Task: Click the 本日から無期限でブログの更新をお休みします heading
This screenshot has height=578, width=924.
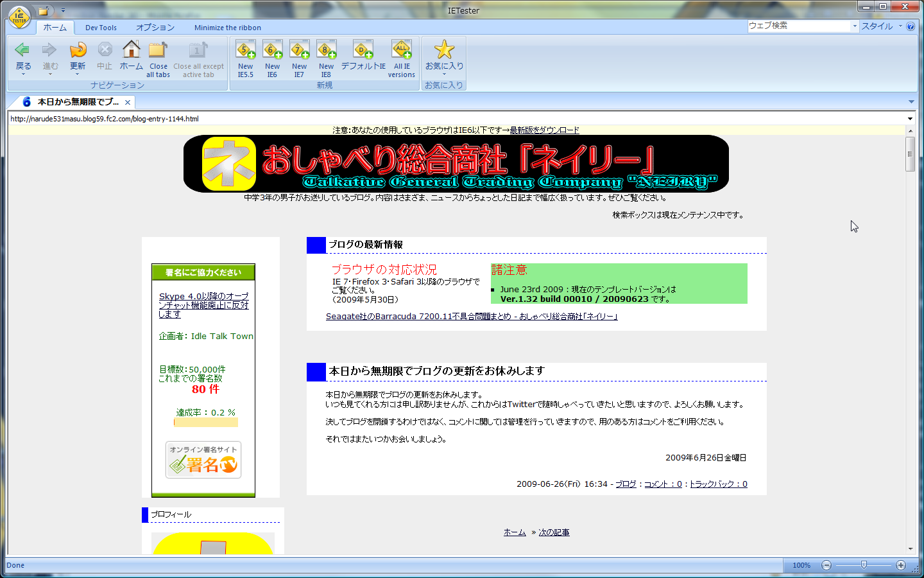Action: tap(436, 371)
